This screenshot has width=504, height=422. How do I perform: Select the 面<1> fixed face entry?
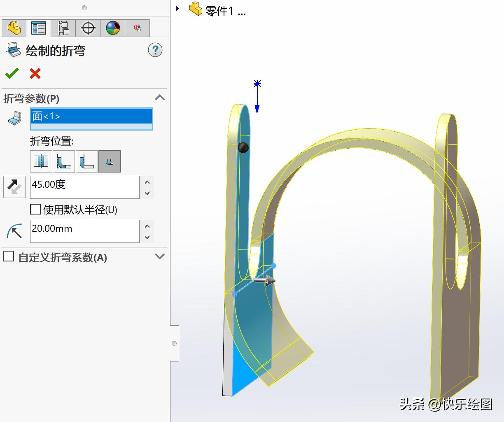point(91,117)
